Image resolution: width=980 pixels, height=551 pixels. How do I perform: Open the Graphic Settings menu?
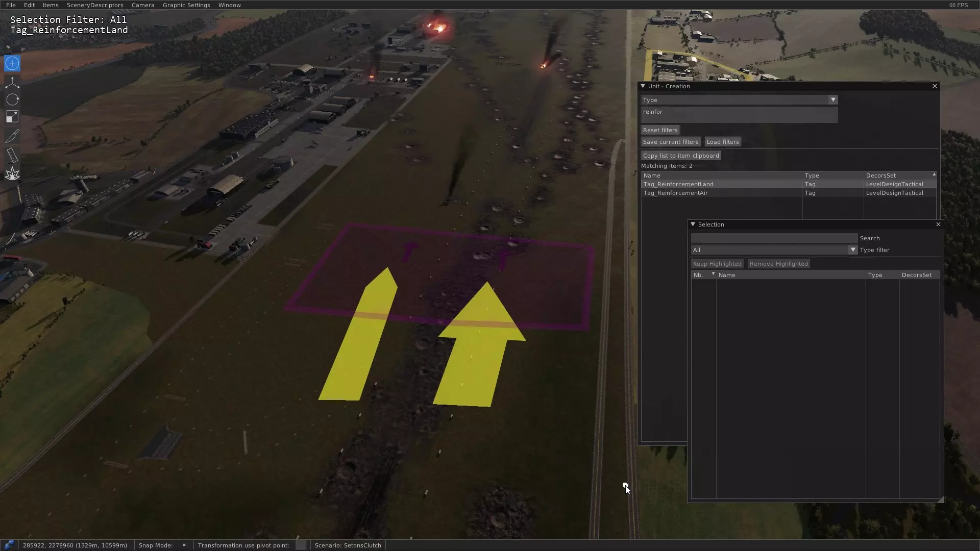click(186, 5)
